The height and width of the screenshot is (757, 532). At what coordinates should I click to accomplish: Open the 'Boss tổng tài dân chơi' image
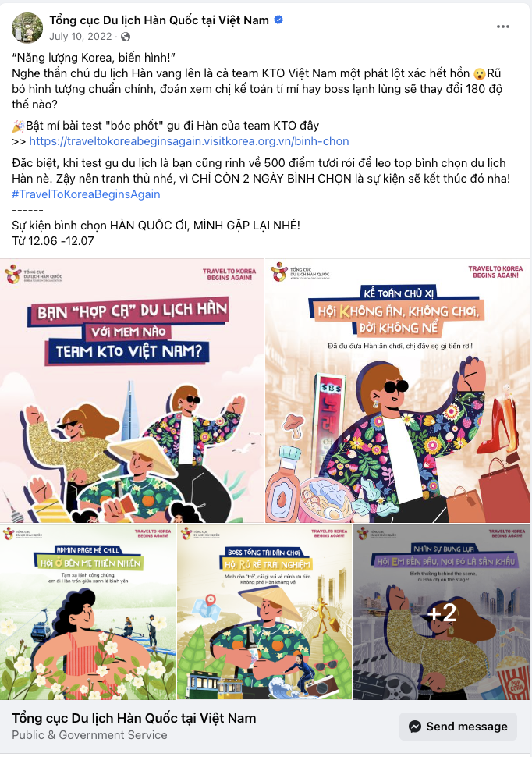(264, 612)
